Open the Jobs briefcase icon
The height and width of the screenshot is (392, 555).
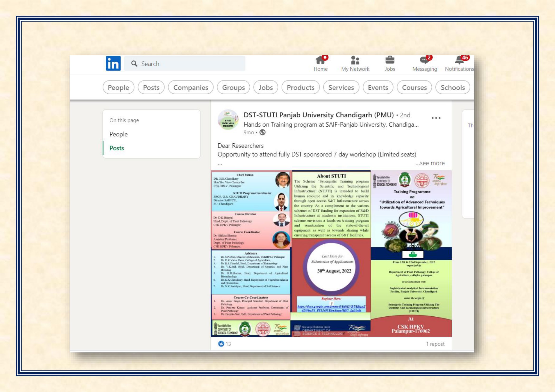(x=390, y=60)
